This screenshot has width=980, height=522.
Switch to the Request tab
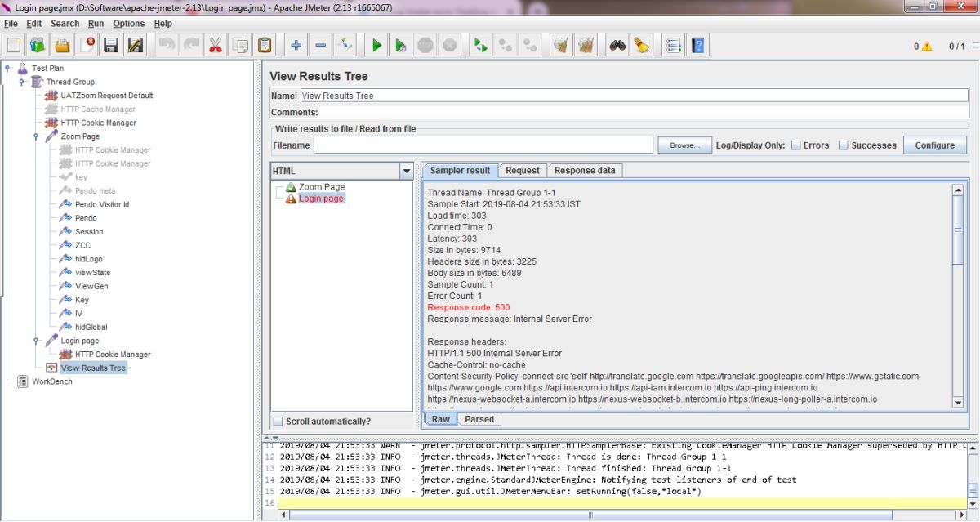click(x=523, y=171)
